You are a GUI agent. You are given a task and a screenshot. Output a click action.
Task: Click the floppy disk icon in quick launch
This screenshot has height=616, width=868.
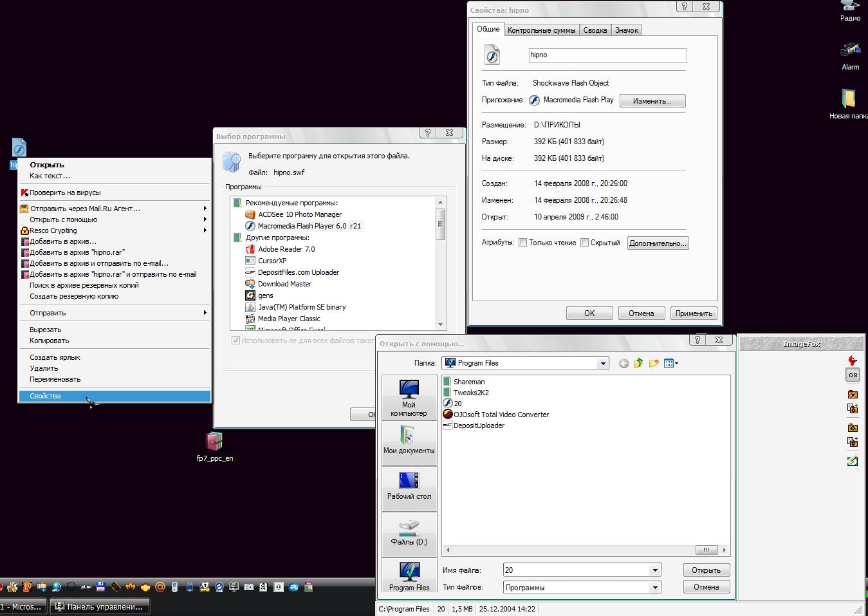click(x=101, y=586)
